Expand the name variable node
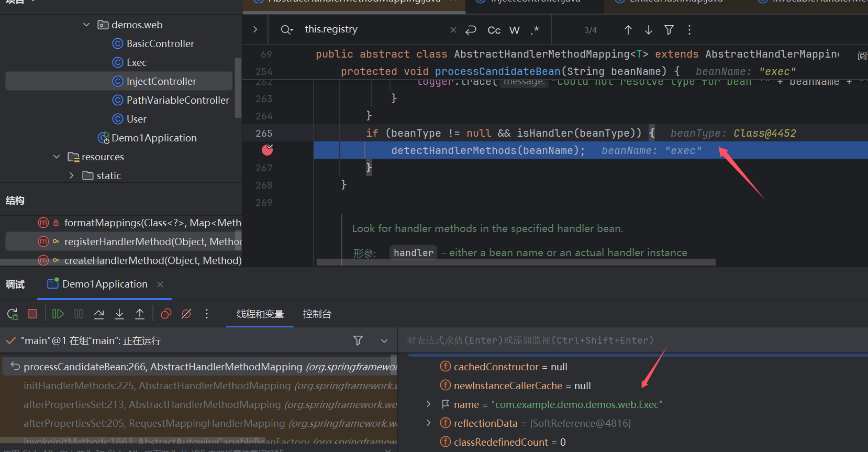 coord(428,404)
